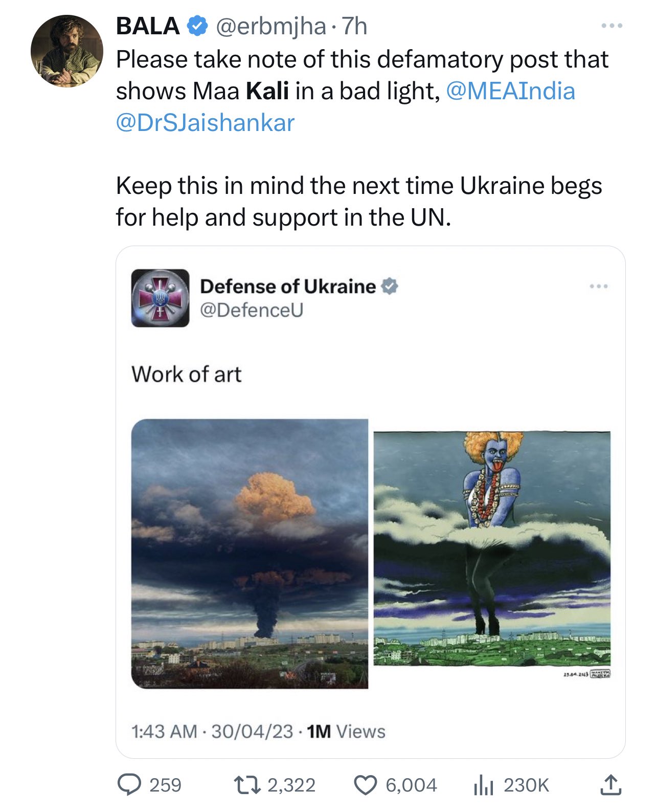Open the @DrSJaishankar mention link
Screen dimensions: 656x812
206,123
